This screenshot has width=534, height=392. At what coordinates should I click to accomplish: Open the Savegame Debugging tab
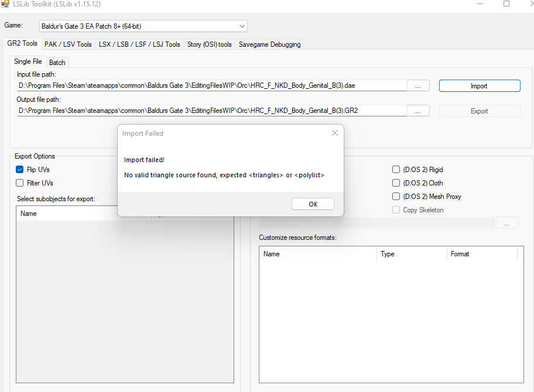click(270, 44)
